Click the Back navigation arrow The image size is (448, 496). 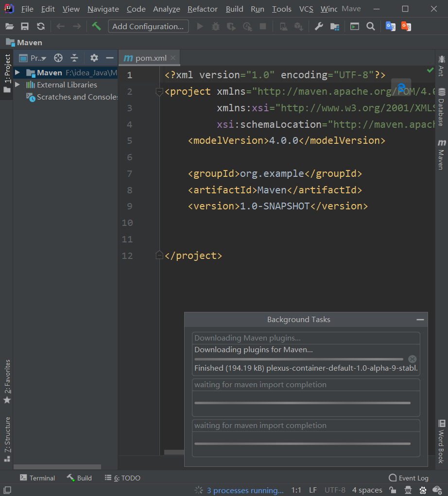(x=60, y=26)
